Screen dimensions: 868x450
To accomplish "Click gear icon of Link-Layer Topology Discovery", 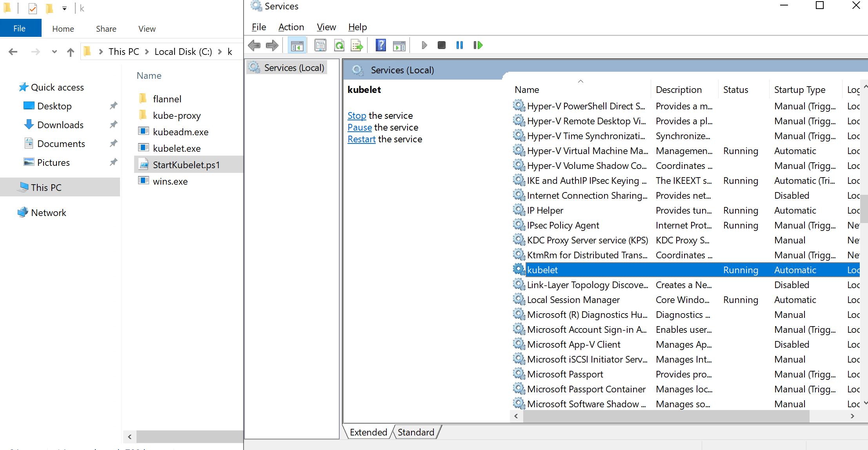I will click(x=519, y=285).
